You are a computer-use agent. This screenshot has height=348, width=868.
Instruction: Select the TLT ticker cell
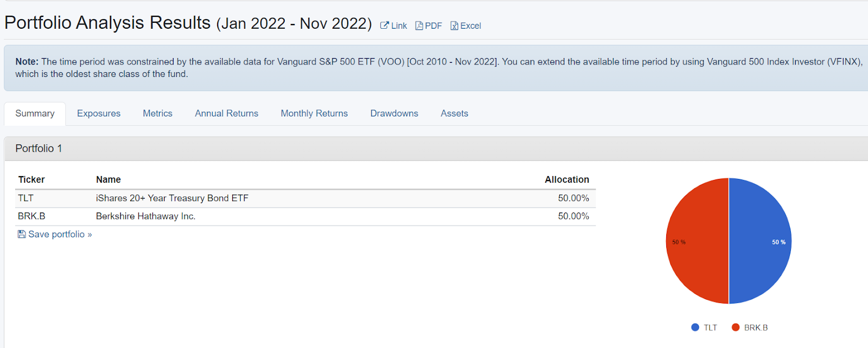click(x=25, y=198)
